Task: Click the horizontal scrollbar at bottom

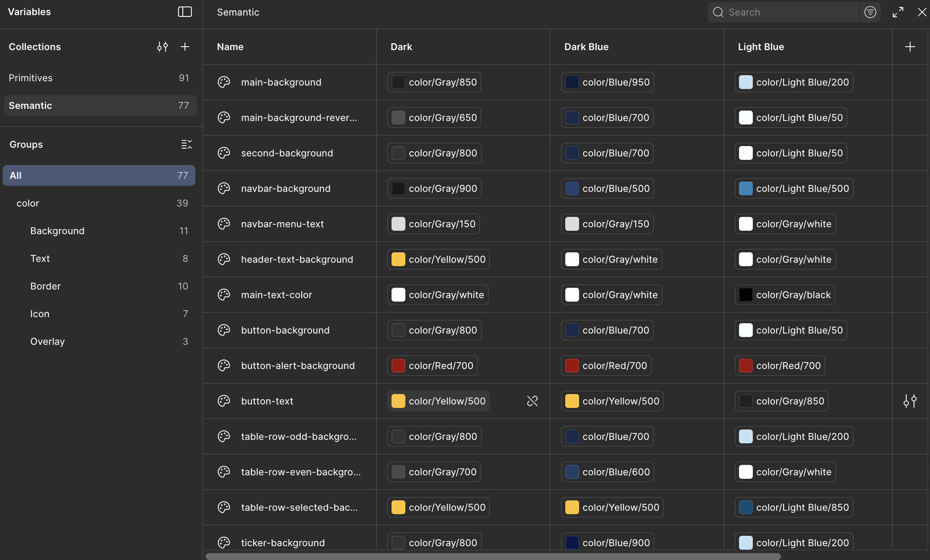Action: point(493,556)
